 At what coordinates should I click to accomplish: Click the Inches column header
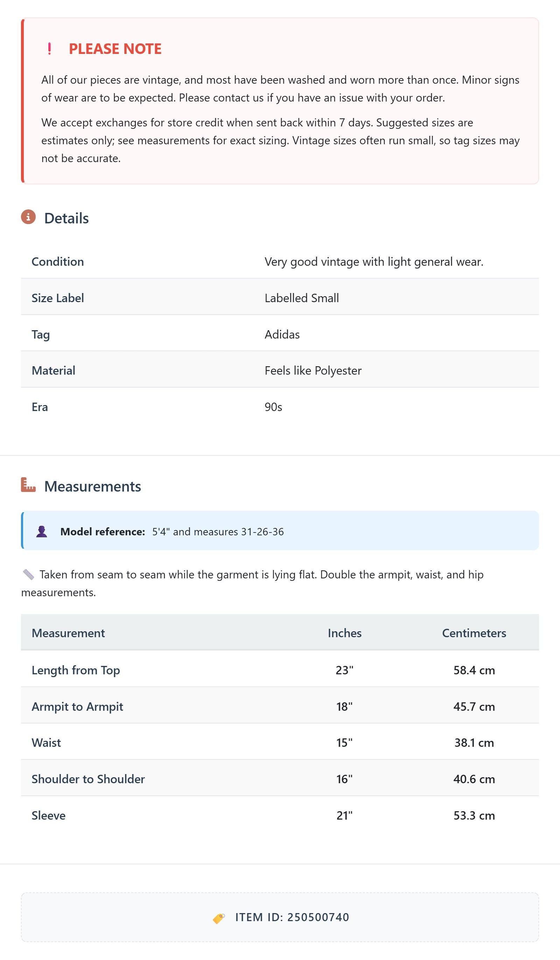[344, 633]
